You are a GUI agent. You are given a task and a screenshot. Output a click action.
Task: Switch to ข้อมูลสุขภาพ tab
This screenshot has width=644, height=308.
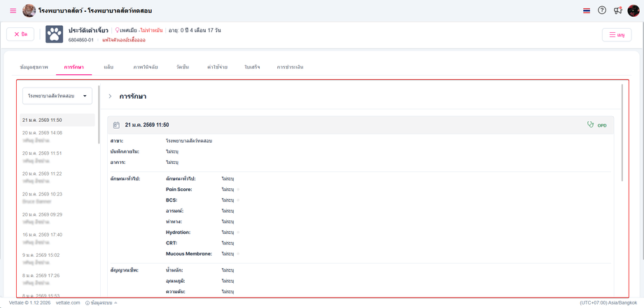point(34,67)
